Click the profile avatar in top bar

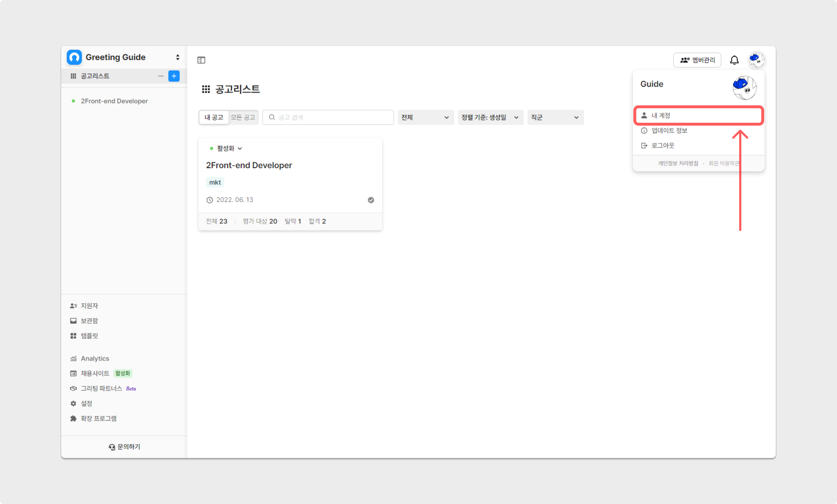coord(757,60)
